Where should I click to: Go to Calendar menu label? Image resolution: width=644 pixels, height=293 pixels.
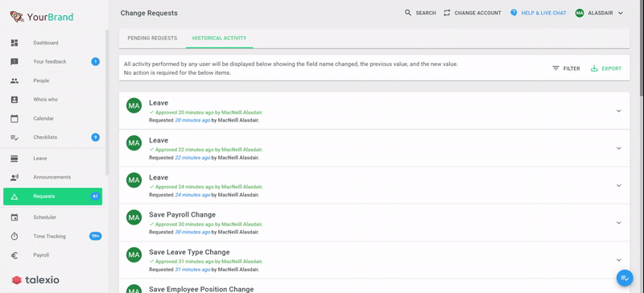tap(43, 118)
